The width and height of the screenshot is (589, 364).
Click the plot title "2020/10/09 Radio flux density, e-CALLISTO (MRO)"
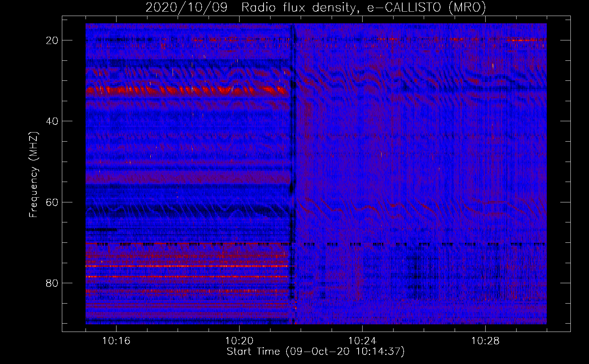pos(316,7)
